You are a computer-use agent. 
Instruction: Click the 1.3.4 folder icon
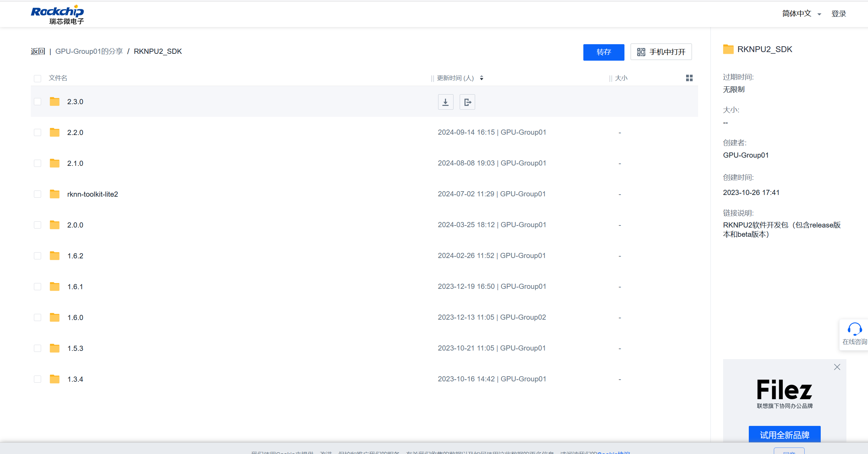[54, 379]
